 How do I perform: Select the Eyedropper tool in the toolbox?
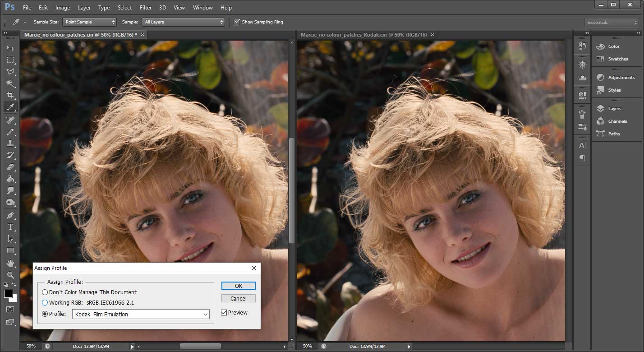(x=10, y=107)
